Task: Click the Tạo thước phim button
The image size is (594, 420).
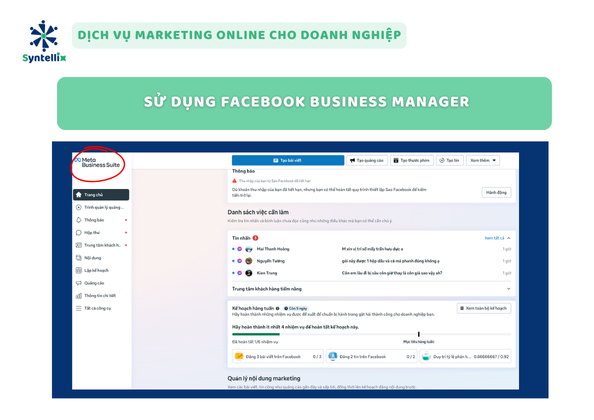Action: pyautogui.click(x=412, y=161)
